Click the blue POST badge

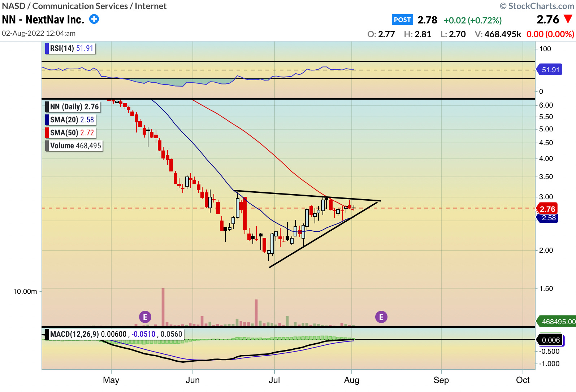click(402, 19)
